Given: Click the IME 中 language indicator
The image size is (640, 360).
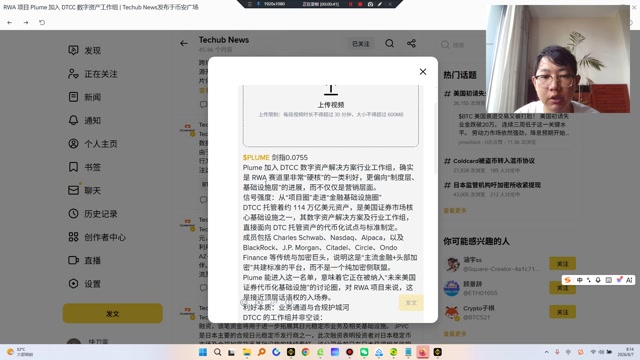Looking at the screenshot, I should click(580, 280).
